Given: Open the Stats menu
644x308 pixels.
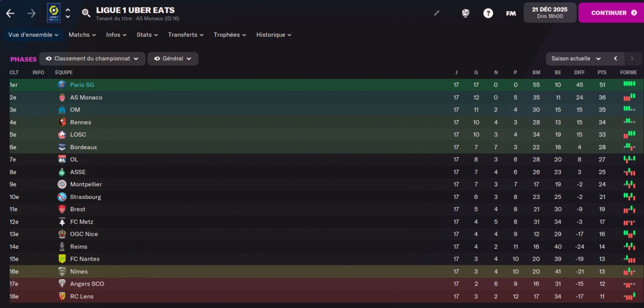Looking at the screenshot, I should (x=147, y=35).
